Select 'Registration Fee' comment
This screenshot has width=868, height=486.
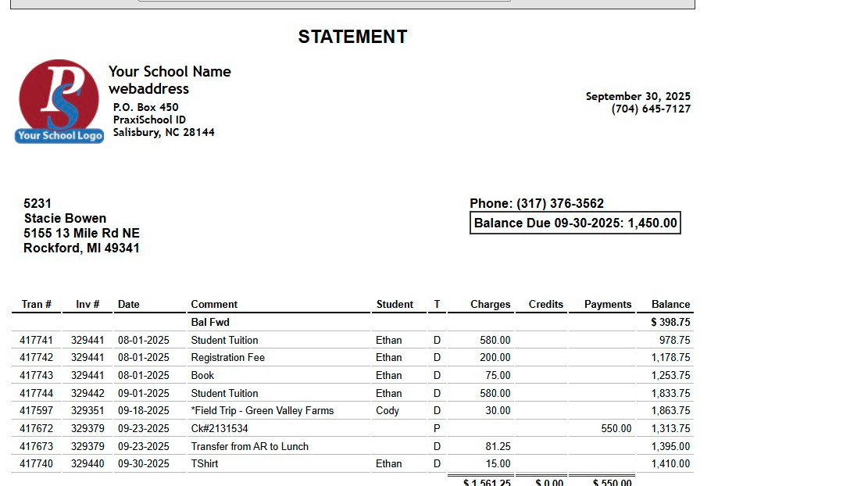pyautogui.click(x=228, y=358)
